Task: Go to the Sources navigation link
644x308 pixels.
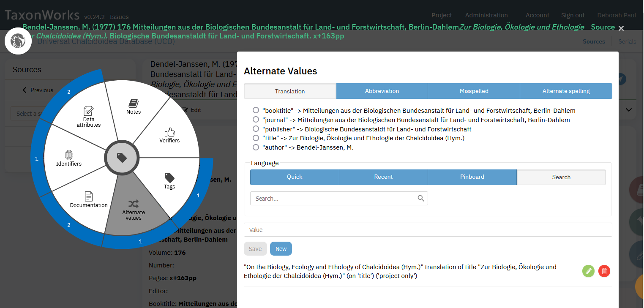Action: 594,41
